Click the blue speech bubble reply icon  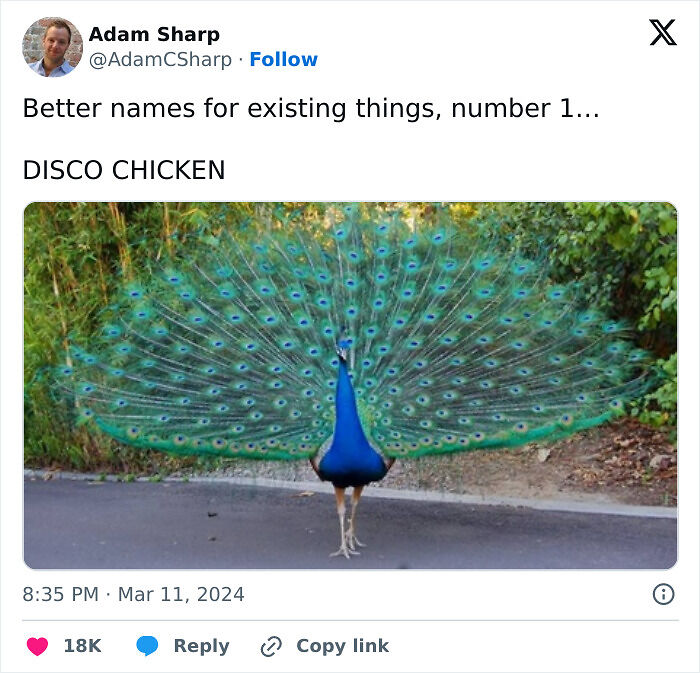147,646
